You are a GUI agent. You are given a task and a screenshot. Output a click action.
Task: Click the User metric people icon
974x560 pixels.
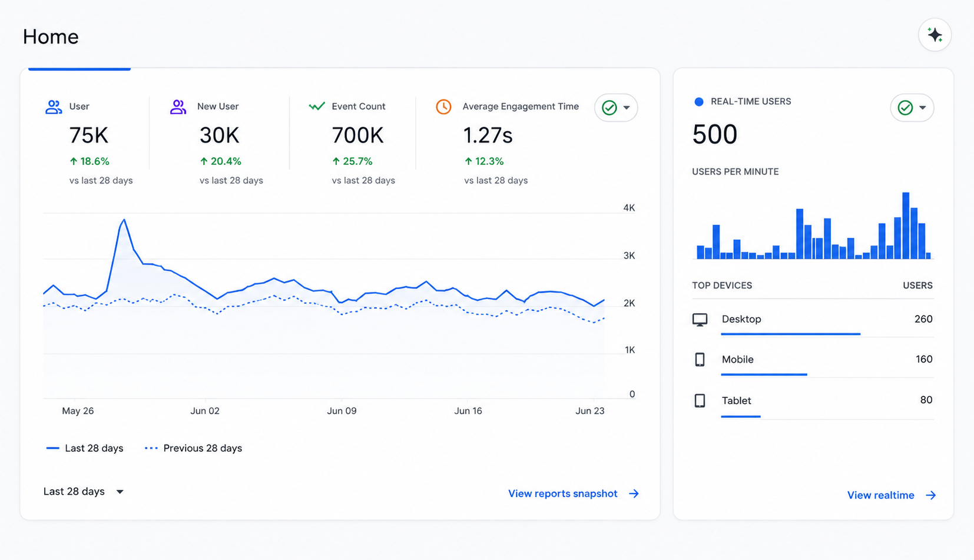point(54,107)
